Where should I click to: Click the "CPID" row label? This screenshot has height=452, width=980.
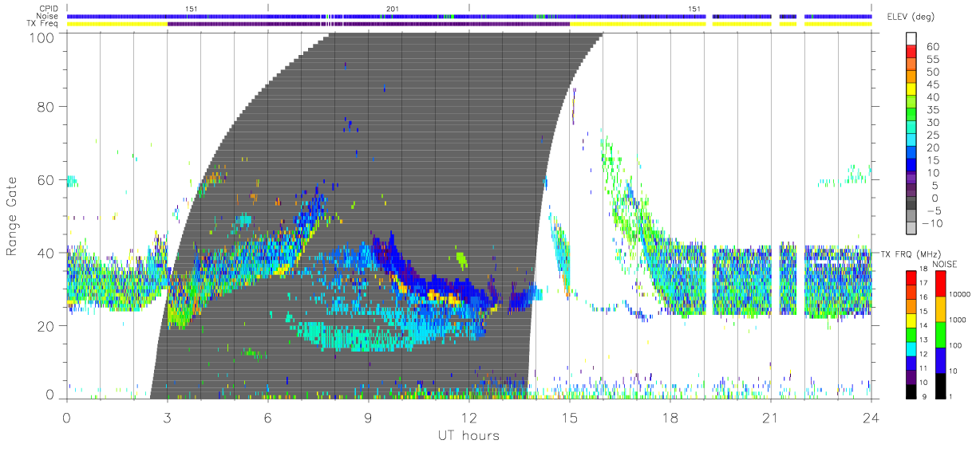(x=49, y=9)
